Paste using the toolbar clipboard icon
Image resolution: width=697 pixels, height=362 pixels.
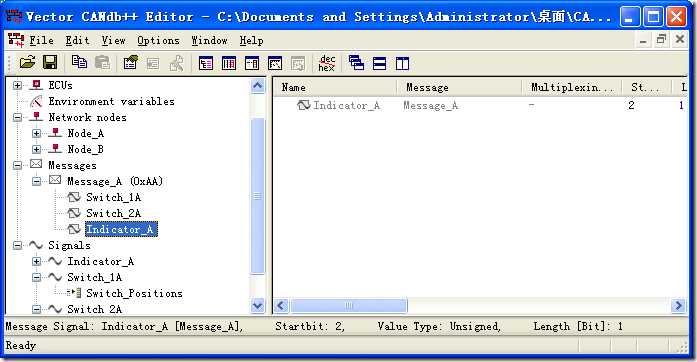(x=102, y=62)
